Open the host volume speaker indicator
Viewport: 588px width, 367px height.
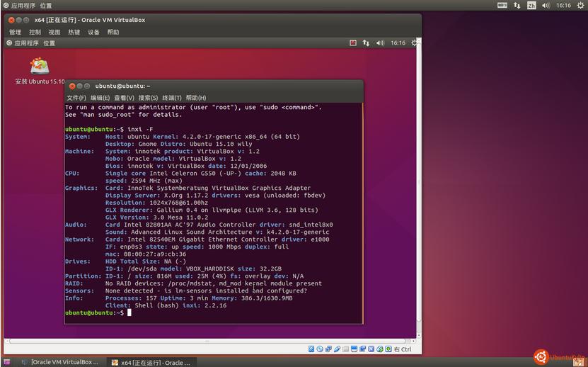546,5
